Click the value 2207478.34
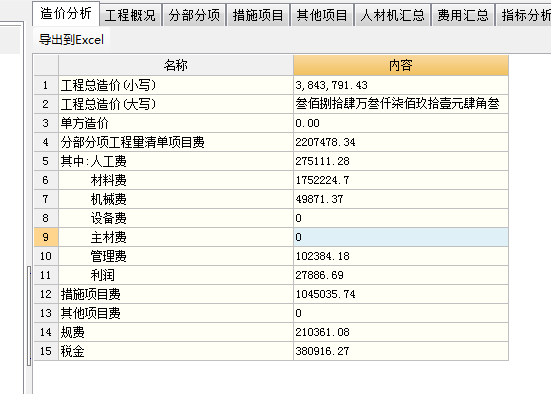 pyautogui.click(x=401, y=142)
